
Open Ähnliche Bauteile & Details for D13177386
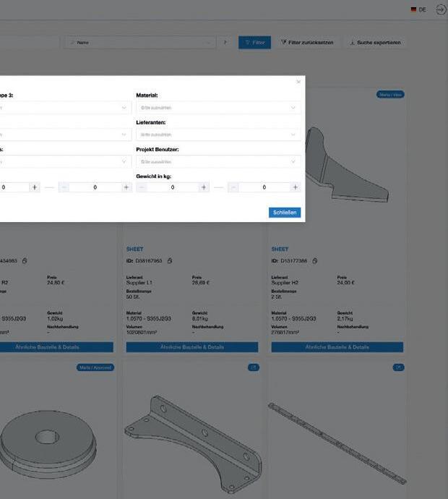click(x=337, y=347)
